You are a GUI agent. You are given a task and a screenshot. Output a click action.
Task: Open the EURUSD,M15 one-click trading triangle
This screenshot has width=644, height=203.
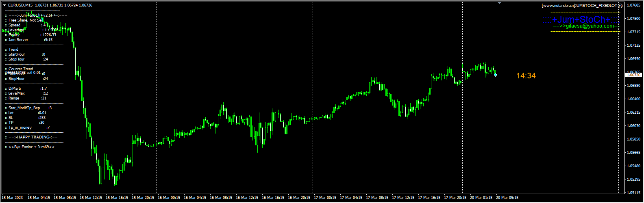4,5
